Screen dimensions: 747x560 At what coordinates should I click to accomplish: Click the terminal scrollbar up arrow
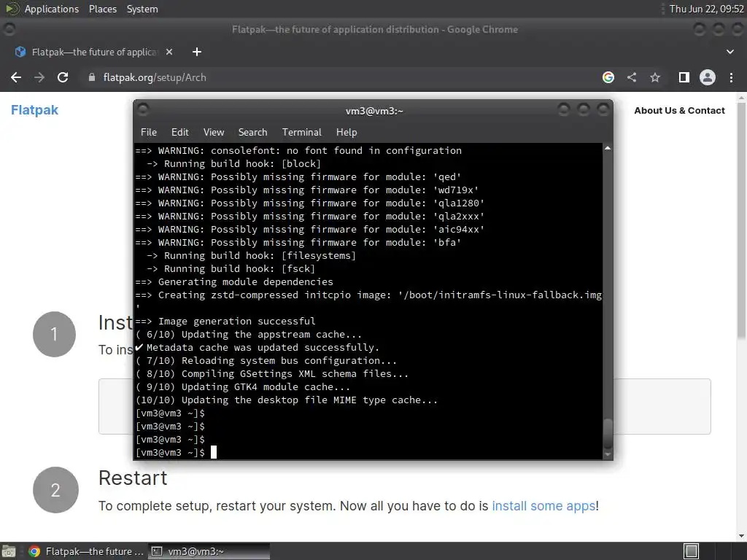608,149
